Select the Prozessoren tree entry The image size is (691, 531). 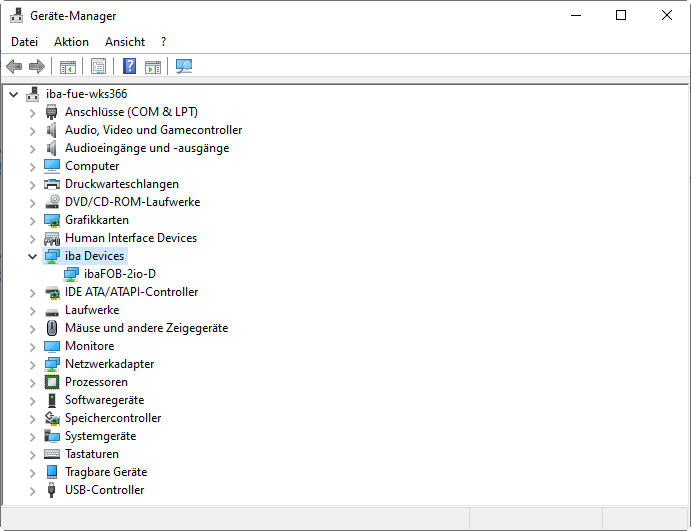pos(96,382)
